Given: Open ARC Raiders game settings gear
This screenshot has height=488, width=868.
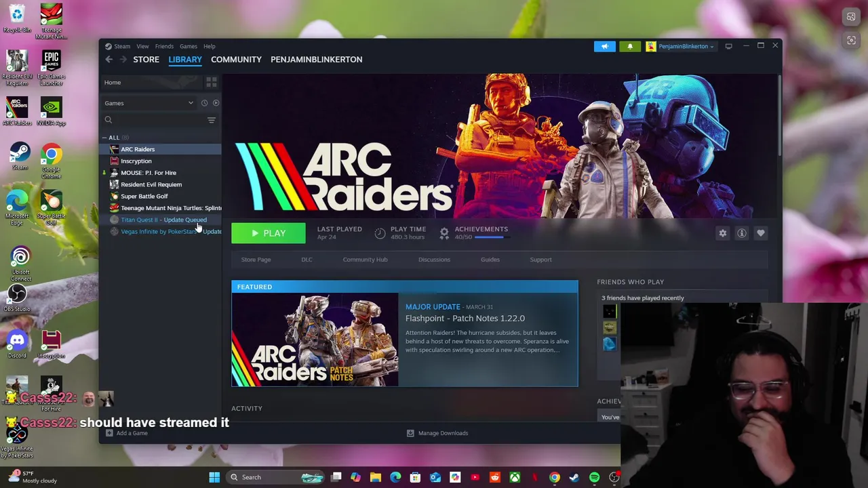Looking at the screenshot, I should [x=723, y=233].
